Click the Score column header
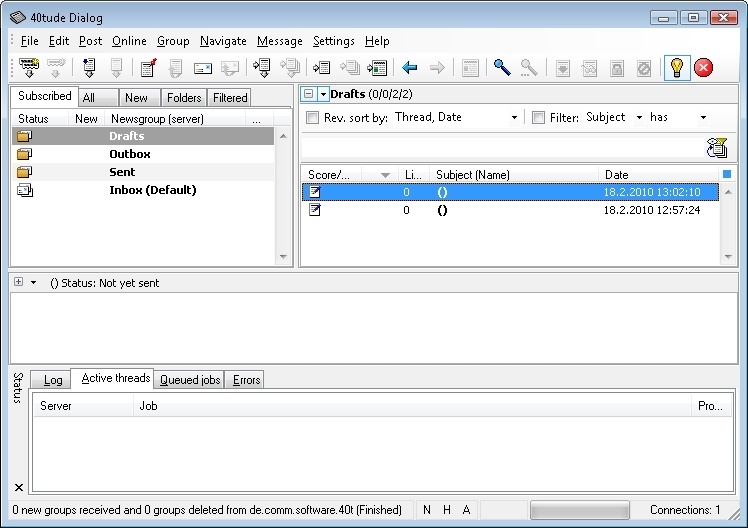Image resolution: width=748 pixels, height=528 pixels. (331, 175)
